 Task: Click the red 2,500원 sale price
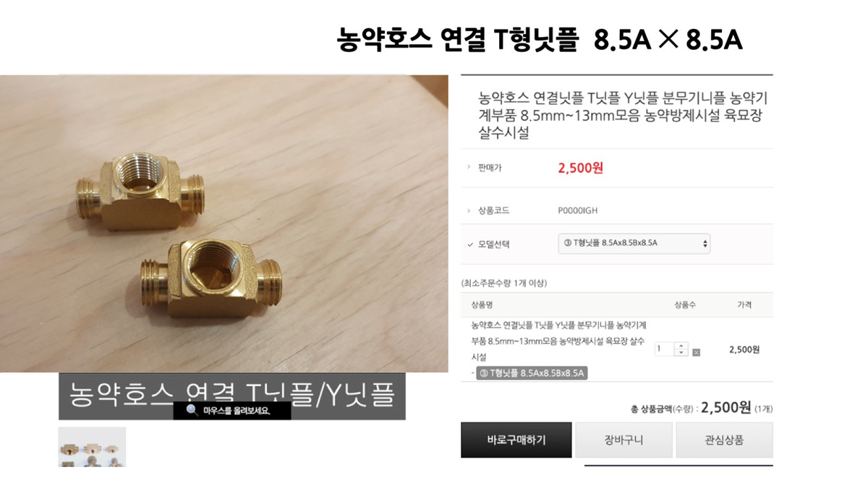coord(580,168)
